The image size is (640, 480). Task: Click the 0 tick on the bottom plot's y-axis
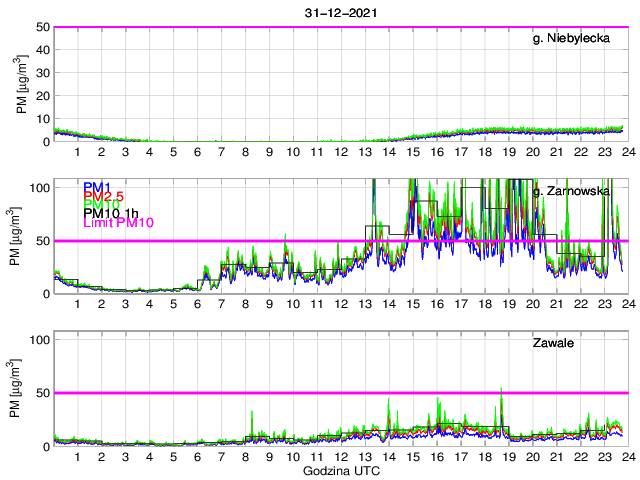[x=46, y=446]
